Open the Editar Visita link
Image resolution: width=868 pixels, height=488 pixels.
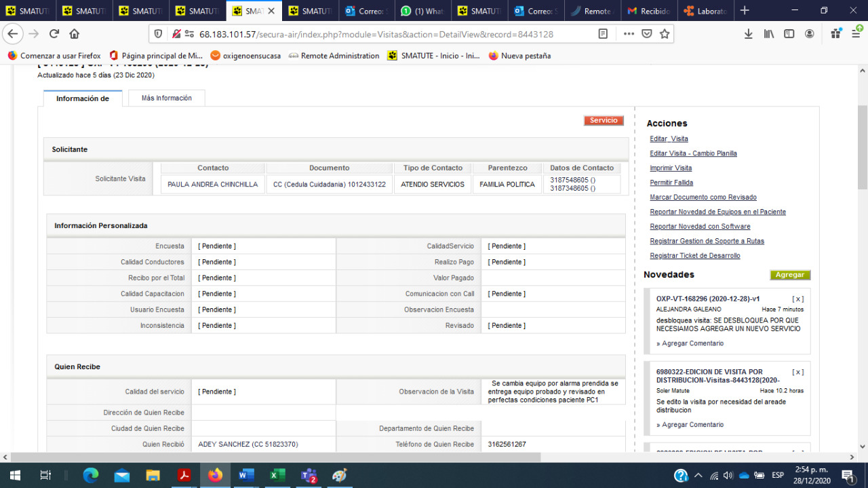(x=669, y=139)
